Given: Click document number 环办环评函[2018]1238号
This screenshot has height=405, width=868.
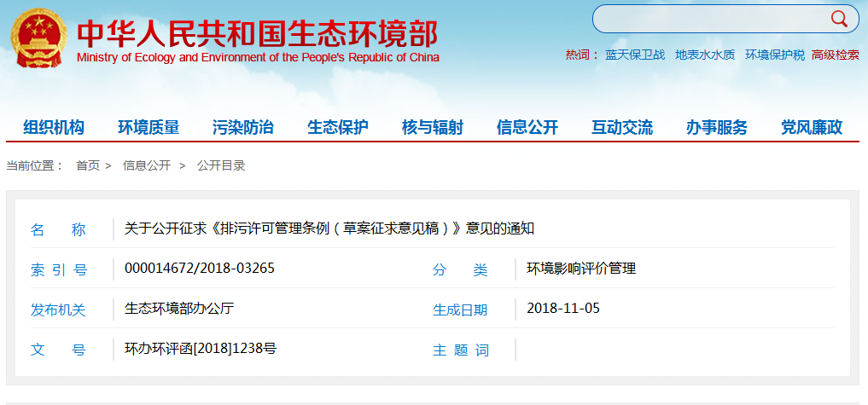Looking at the screenshot, I should pyautogui.click(x=201, y=349).
